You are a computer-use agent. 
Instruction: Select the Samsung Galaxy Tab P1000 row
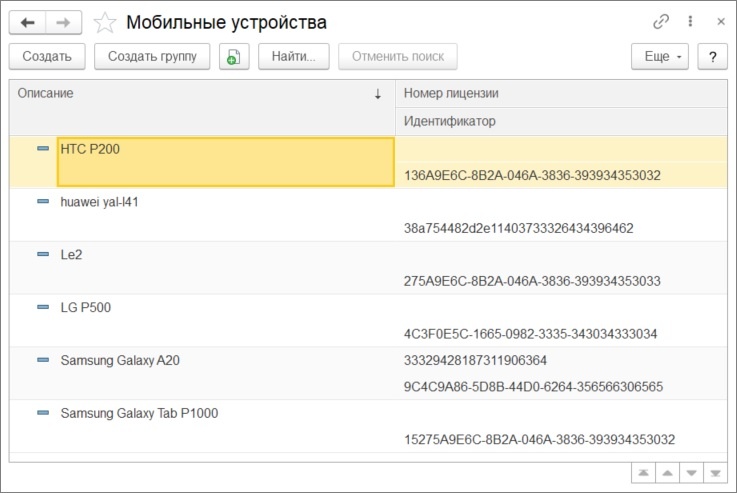coord(368,427)
